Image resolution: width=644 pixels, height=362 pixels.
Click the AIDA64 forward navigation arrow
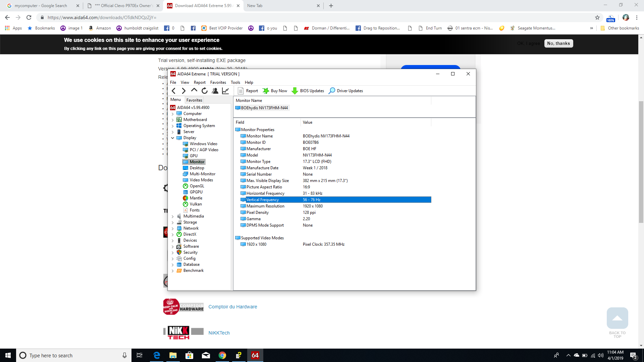click(x=183, y=91)
